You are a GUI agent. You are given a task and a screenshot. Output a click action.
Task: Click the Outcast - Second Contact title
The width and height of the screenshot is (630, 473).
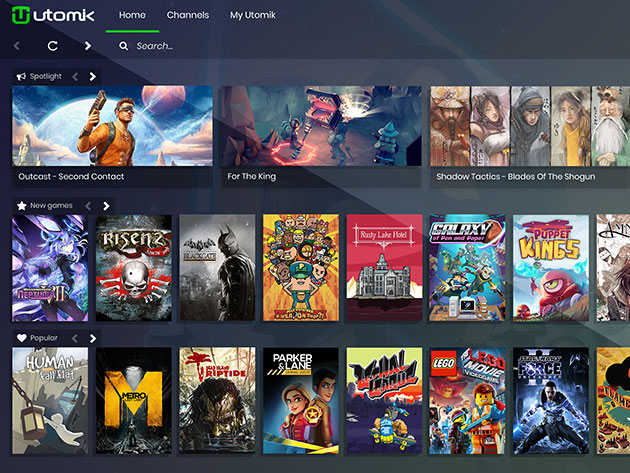click(71, 176)
